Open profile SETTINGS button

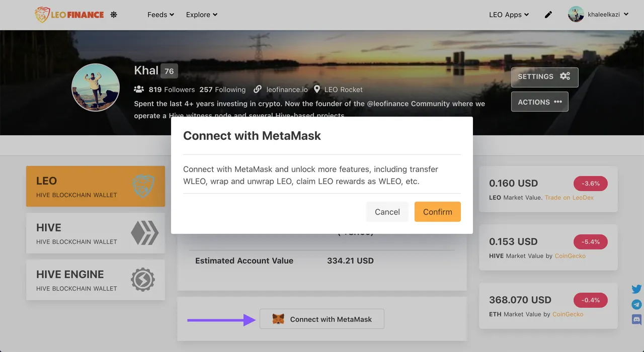click(544, 77)
